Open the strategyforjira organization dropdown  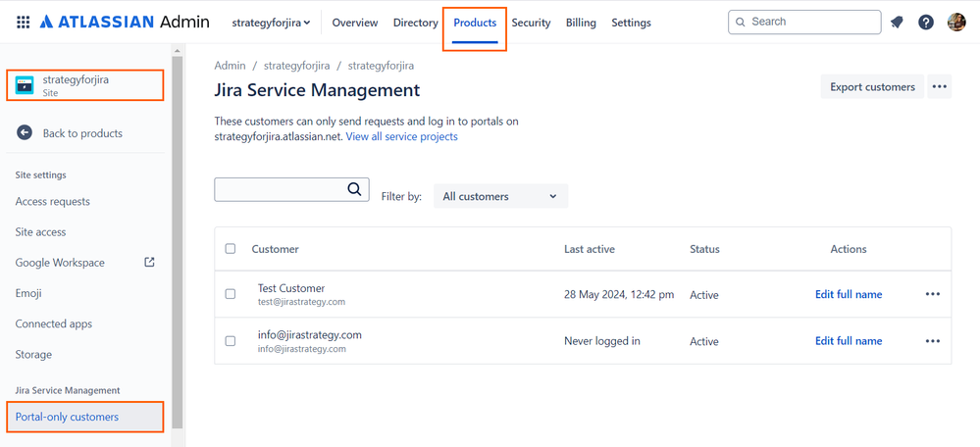coord(272,23)
